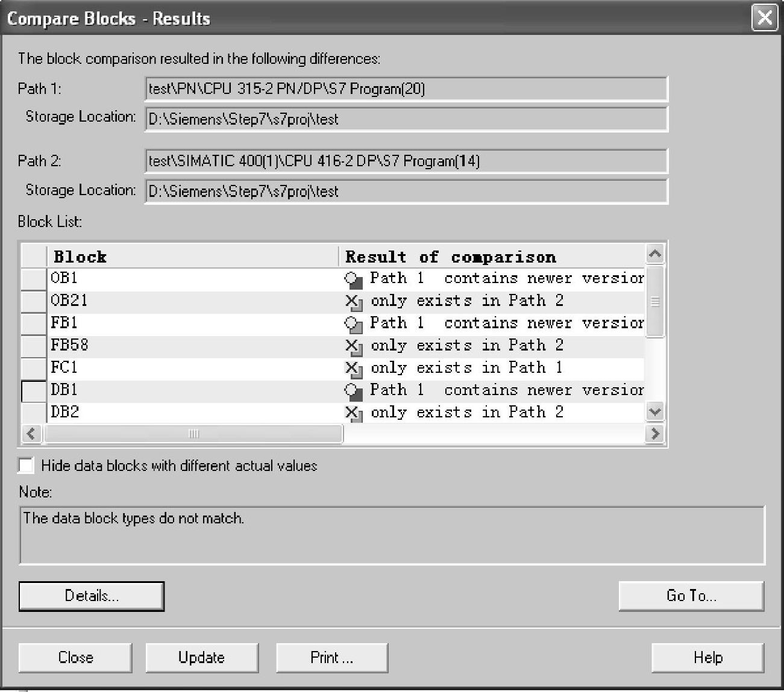Click the vertical scrollbar thumb of the block list
Image resolution: width=784 pixels, height=692 pixels.
(655, 301)
